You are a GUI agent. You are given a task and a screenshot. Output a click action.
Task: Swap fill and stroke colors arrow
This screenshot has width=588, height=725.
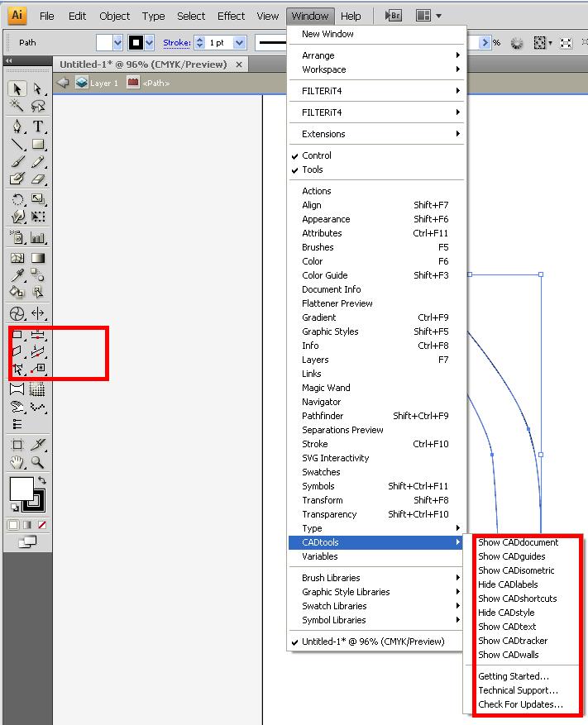[42, 480]
